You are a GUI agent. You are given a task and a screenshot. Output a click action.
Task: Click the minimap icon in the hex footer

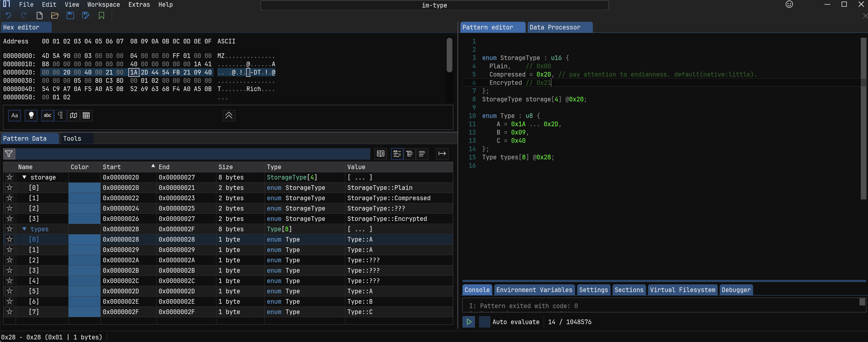pyautogui.click(x=73, y=116)
